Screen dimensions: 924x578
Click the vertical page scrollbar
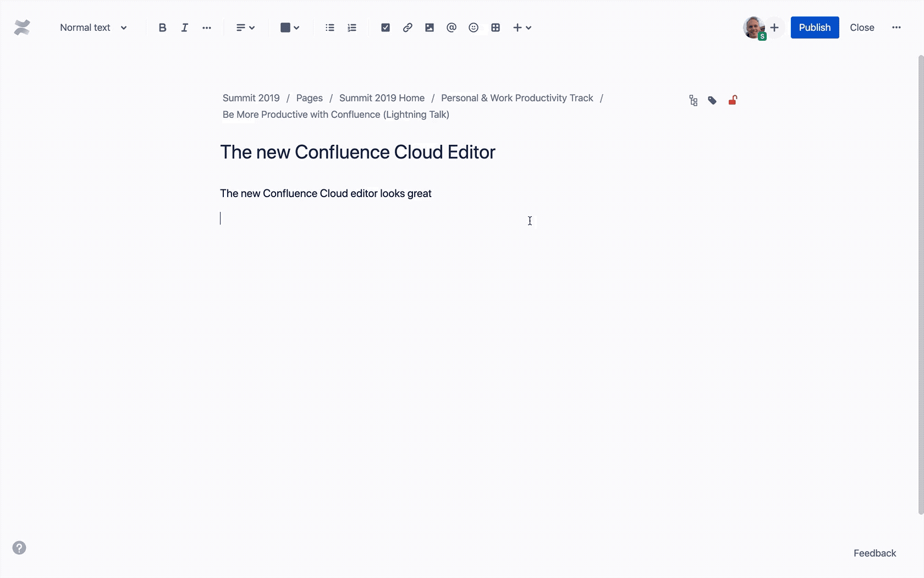921,285
